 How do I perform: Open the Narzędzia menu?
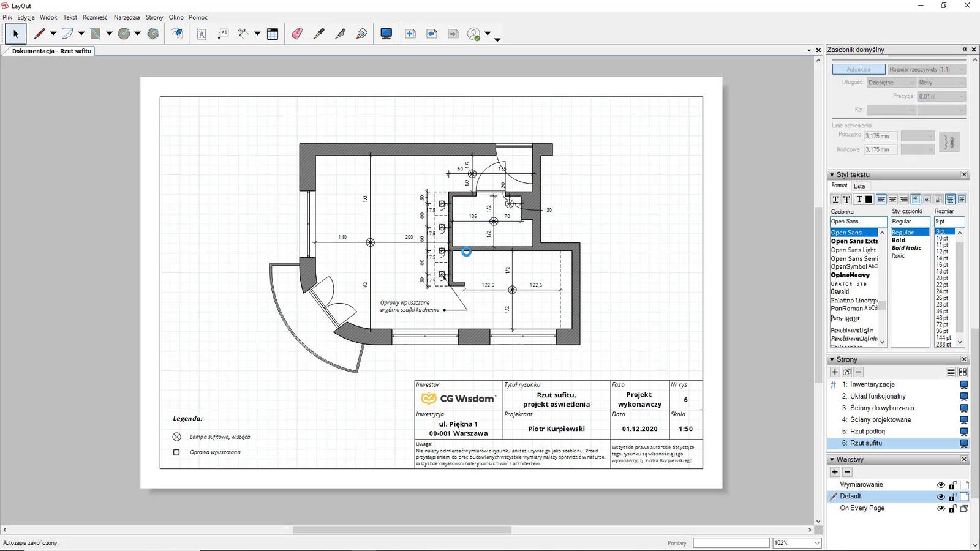point(126,17)
